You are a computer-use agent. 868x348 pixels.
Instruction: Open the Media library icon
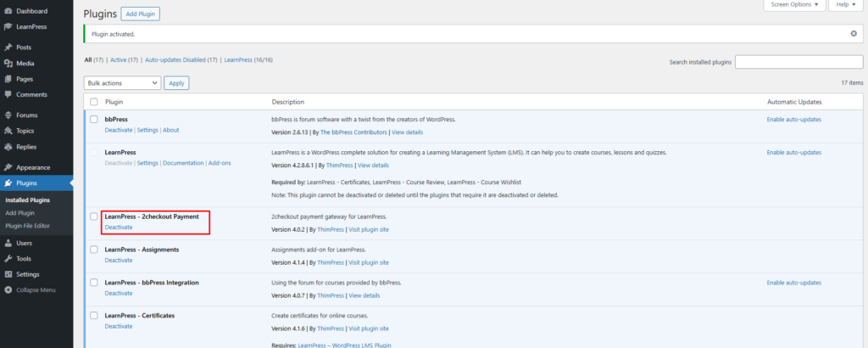[8, 63]
